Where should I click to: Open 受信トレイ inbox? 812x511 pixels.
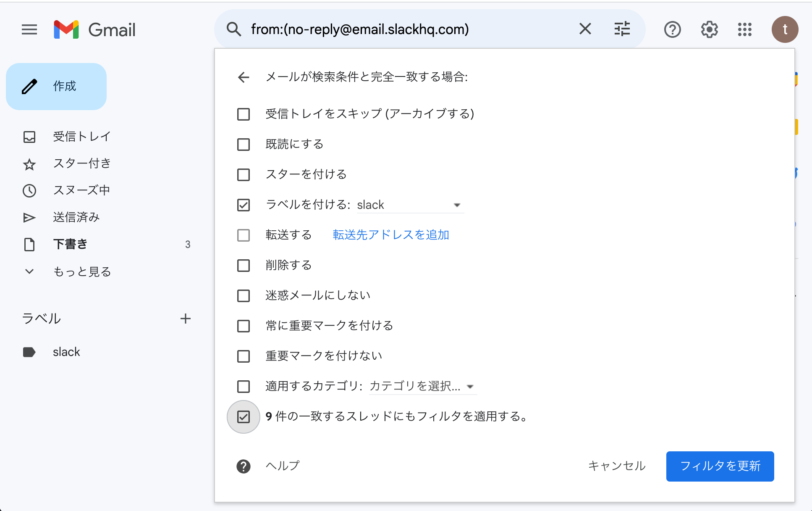(x=81, y=137)
